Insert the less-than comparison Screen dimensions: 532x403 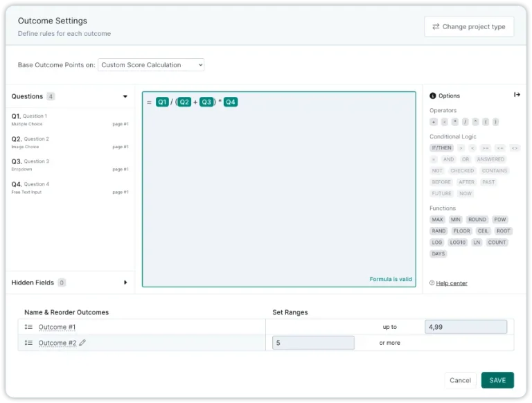472,148
